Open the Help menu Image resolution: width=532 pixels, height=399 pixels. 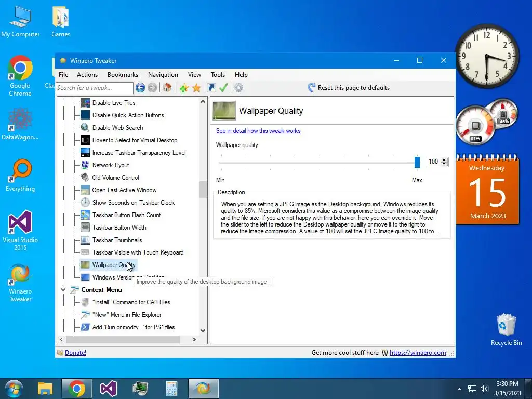click(x=241, y=75)
